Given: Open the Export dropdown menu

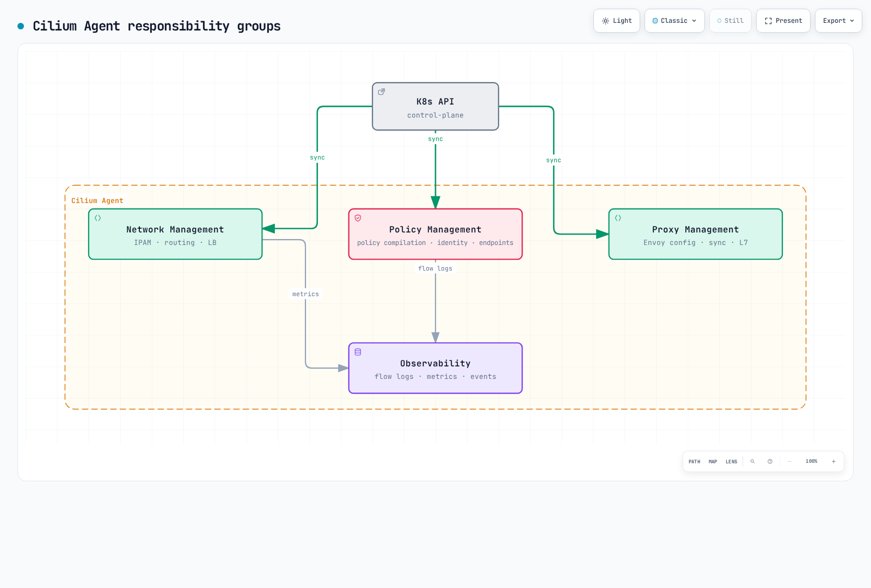Looking at the screenshot, I should (838, 21).
